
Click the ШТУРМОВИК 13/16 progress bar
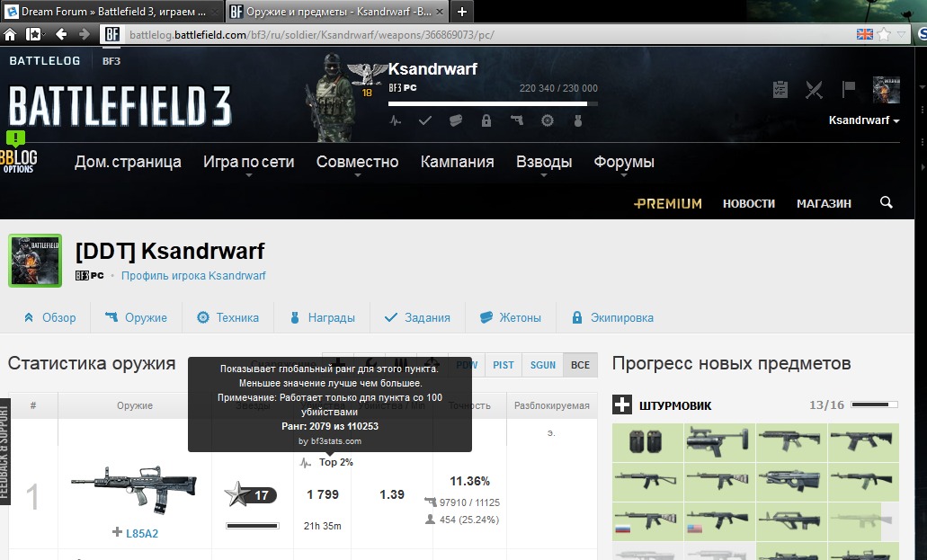tap(874, 404)
